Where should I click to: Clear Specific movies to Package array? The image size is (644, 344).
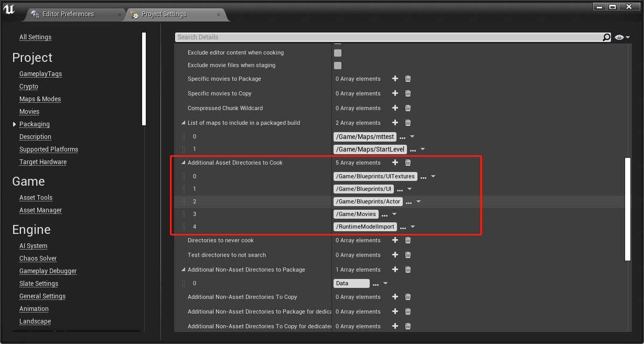click(x=408, y=79)
